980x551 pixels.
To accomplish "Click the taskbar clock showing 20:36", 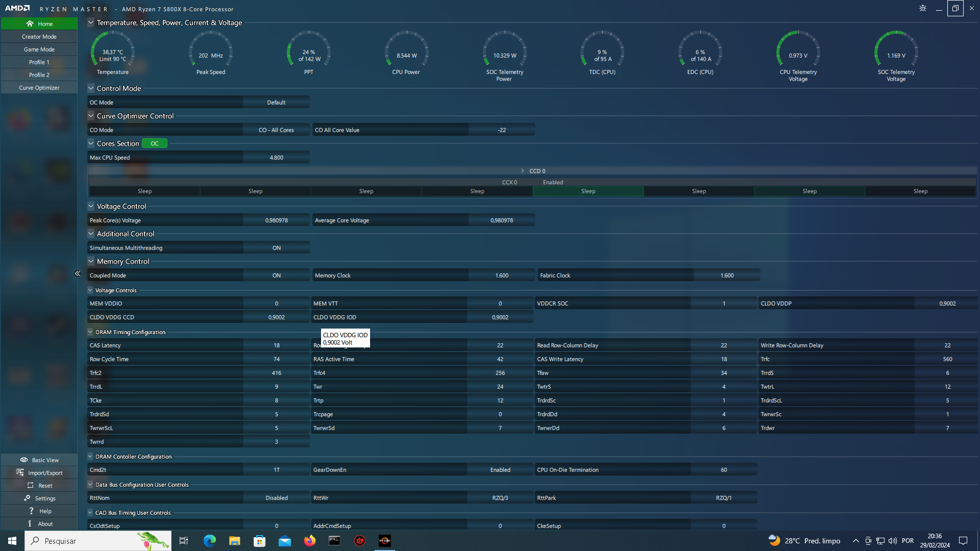I will [935, 541].
